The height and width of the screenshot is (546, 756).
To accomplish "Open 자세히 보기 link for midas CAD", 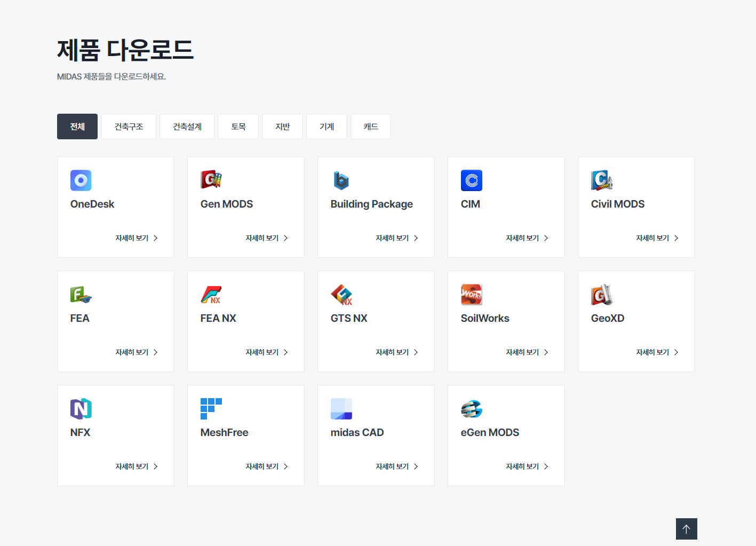I will (x=397, y=466).
